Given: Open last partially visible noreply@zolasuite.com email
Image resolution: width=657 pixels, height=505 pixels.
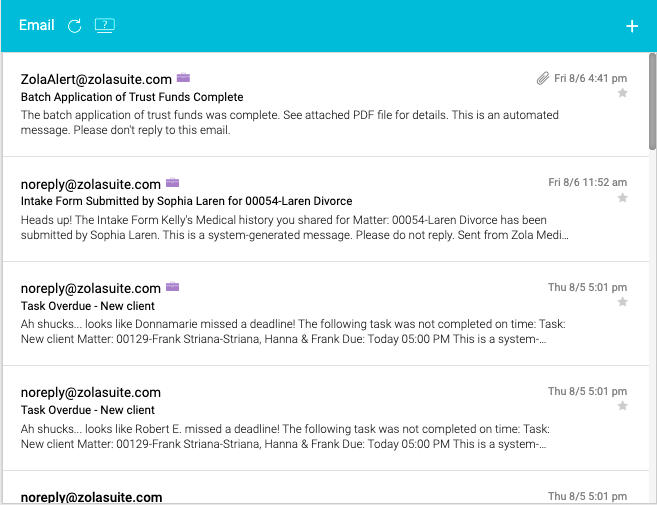Looking at the screenshot, I should click(326, 488).
